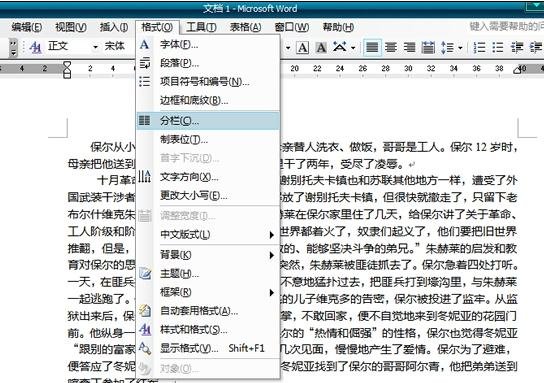
Task: Click the bullets icon beside 项目符号和编号
Action: [144, 82]
